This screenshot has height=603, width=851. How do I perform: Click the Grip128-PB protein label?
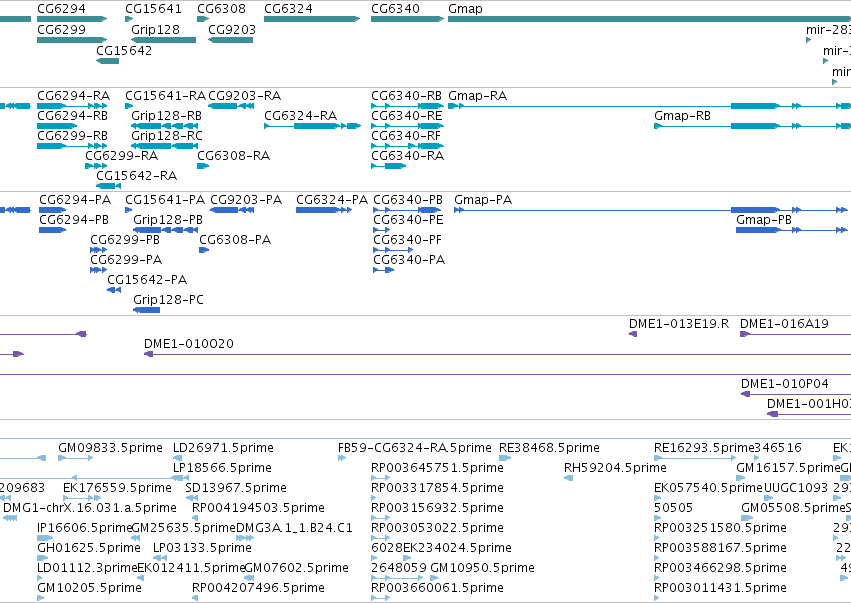pyautogui.click(x=168, y=220)
